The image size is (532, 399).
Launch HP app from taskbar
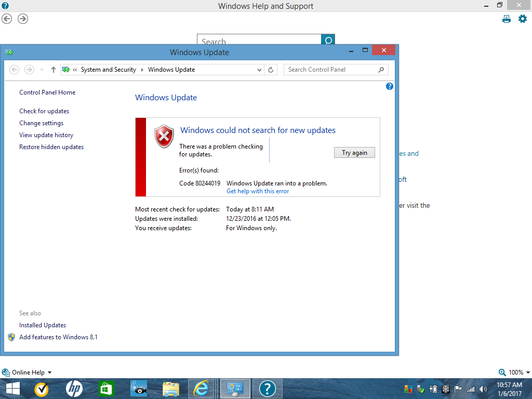[74, 389]
